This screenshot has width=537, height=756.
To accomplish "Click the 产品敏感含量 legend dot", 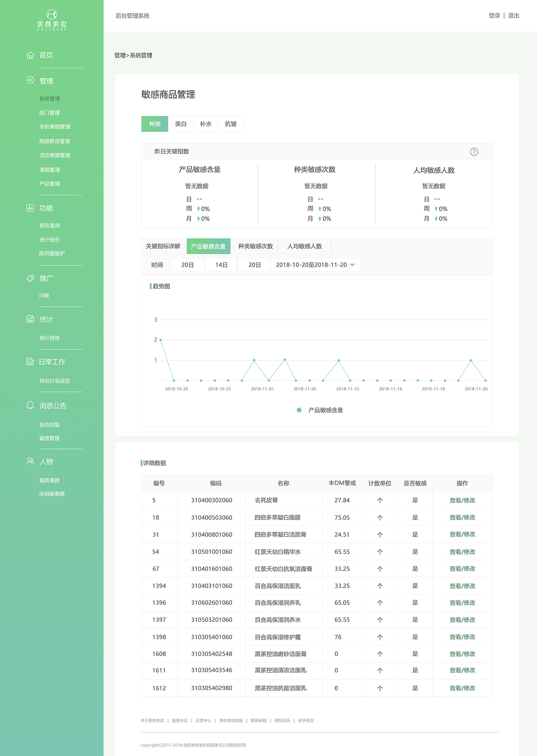I will [x=299, y=410].
